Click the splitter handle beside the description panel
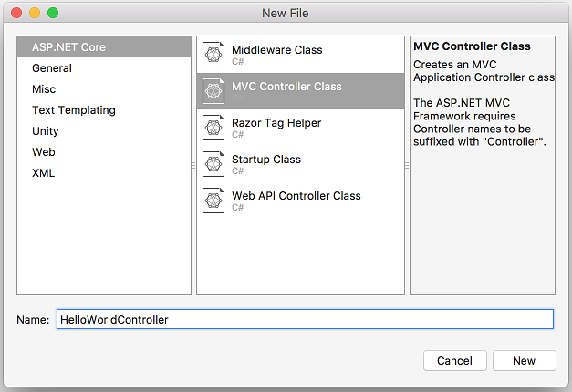Screen dimensions: 572x392 point(407,166)
